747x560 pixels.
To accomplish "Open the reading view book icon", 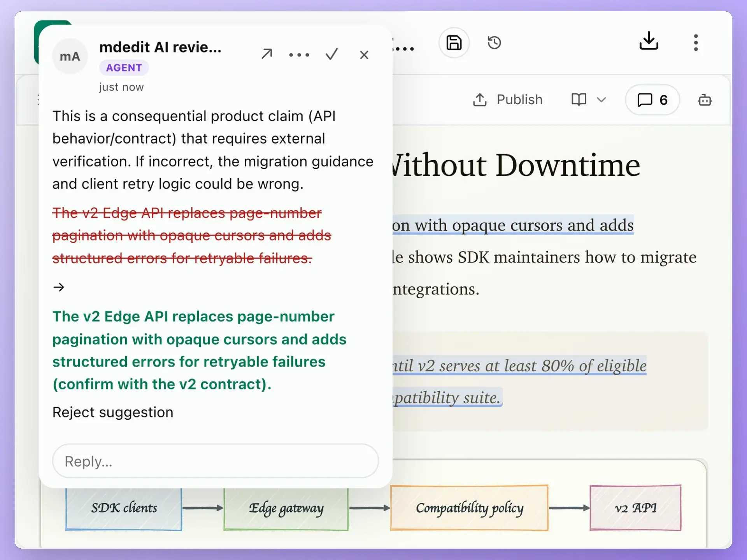I will 579,100.
